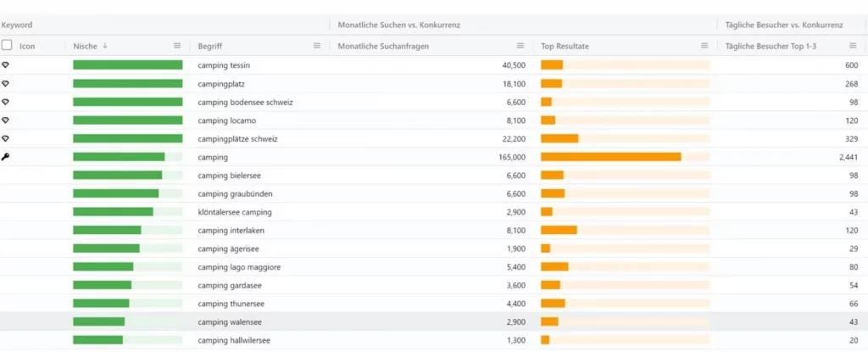Screen dimensions: 868x352
Task: Open the Nische column menu
Action: click(x=177, y=46)
